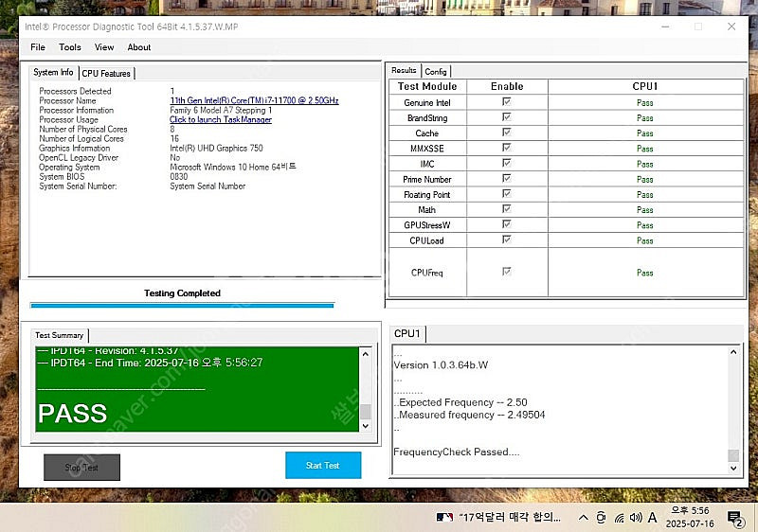Viewport: 758px width, 532px height.
Task: Toggle the IME language indicator A
Action: [652, 518]
